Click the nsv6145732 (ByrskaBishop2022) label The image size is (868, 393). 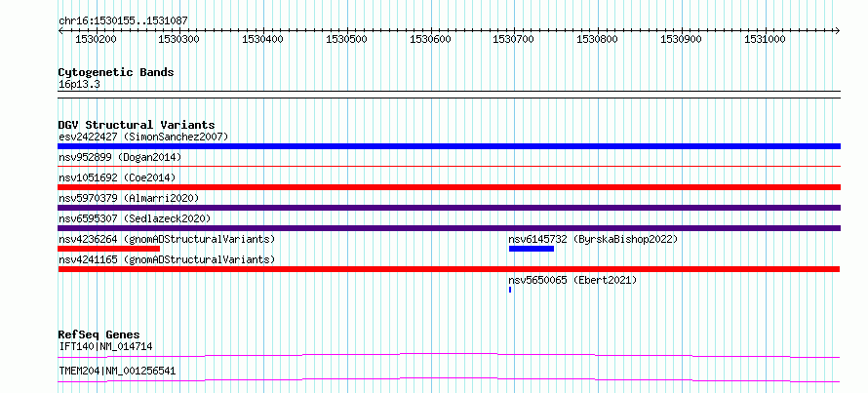point(593,239)
